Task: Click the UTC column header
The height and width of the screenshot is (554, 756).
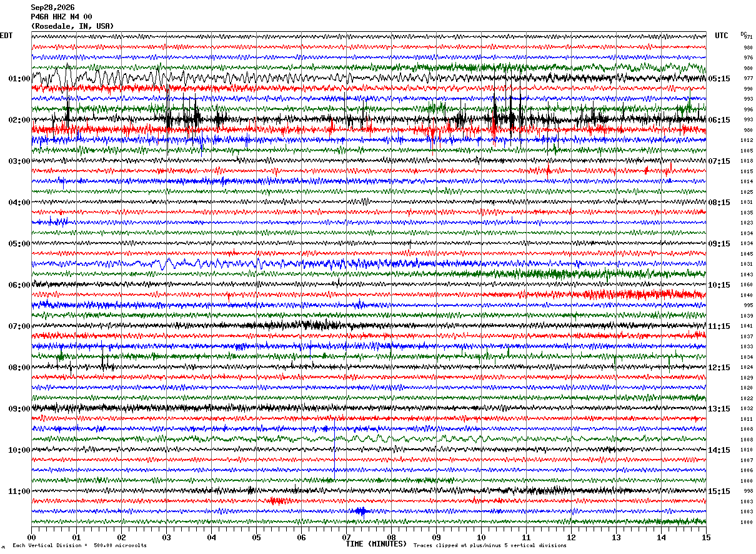Action: [x=722, y=36]
